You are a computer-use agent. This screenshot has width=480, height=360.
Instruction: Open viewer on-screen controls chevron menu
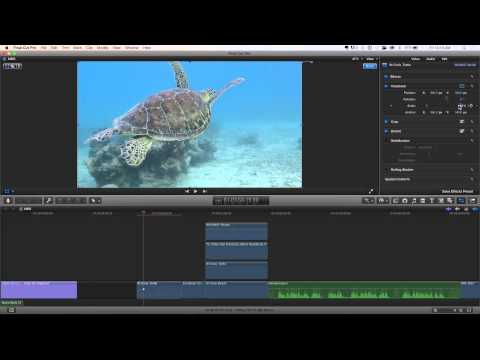point(13,191)
